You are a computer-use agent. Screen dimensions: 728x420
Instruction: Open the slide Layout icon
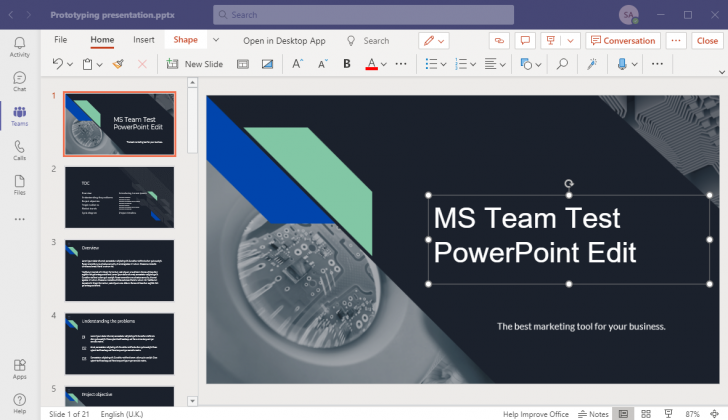point(243,64)
